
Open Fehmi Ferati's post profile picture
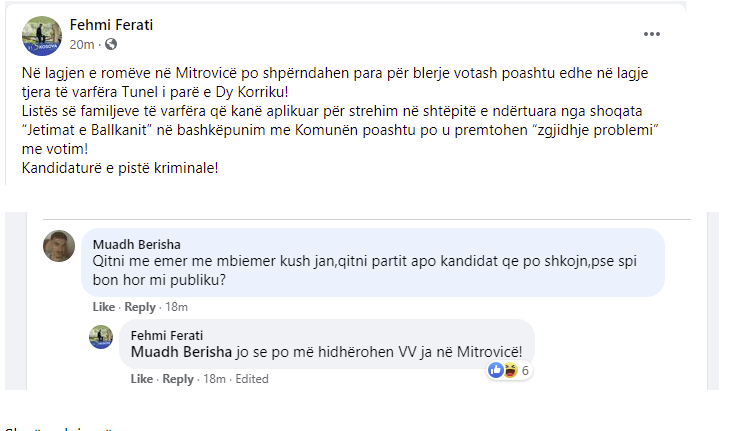point(42,36)
